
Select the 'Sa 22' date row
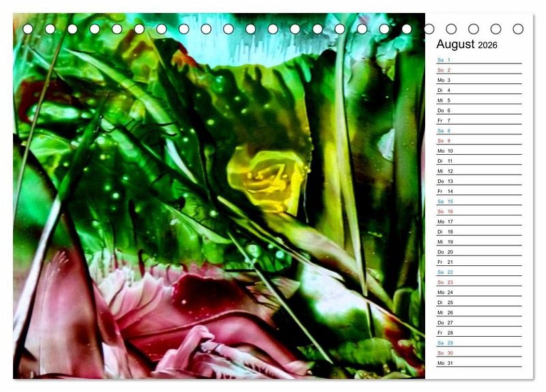pos(479,271)
